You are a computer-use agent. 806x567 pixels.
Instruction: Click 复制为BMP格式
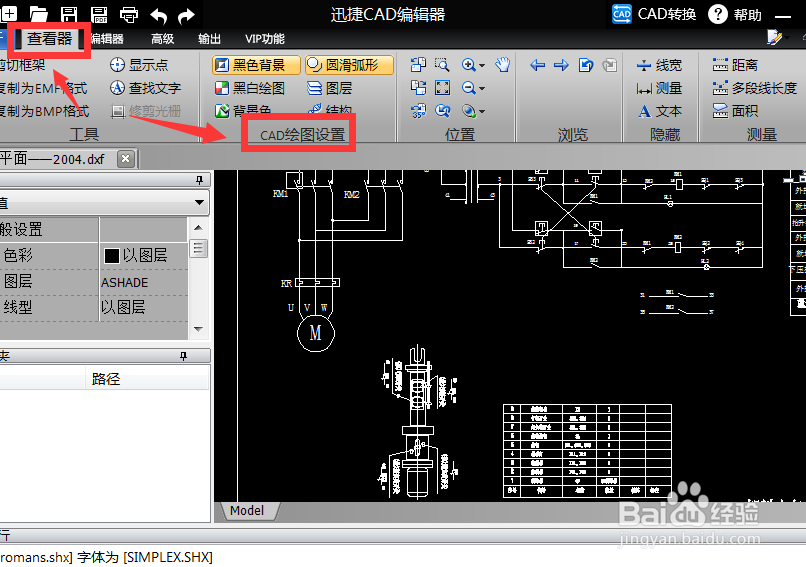(44, 111)
